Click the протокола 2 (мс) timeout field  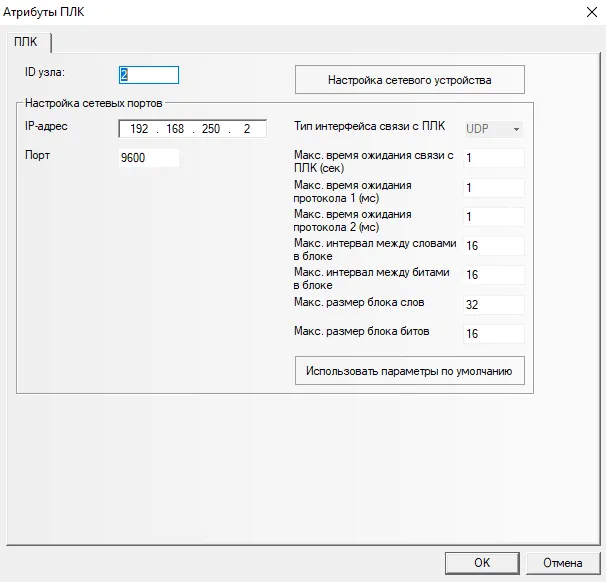click(494, 217)
